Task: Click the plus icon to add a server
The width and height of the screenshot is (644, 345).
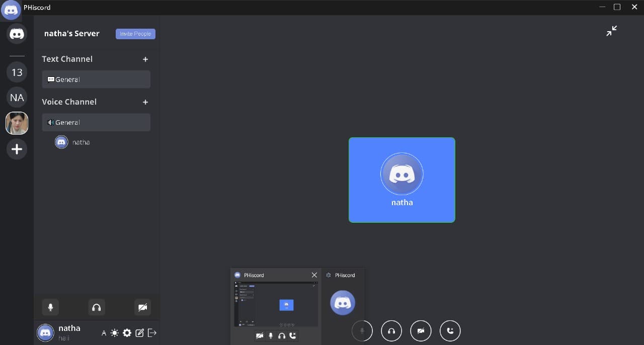Action: pos(17,149)
